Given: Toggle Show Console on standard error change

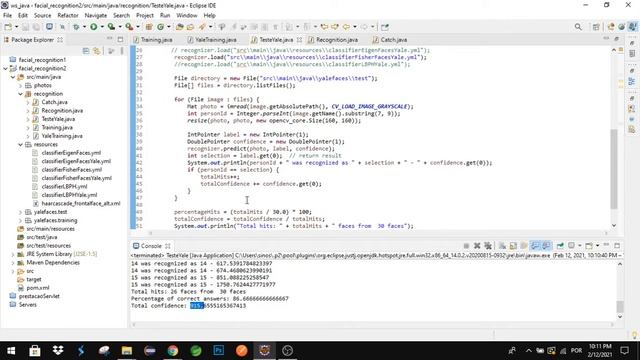Looking at the screenshot, I should coord(546,246).
